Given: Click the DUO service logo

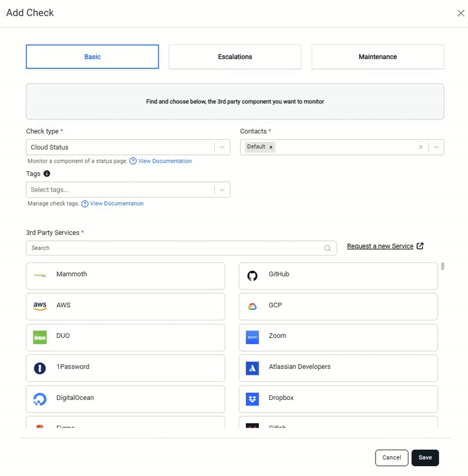Looking at the screenshot, I should 40,337.
